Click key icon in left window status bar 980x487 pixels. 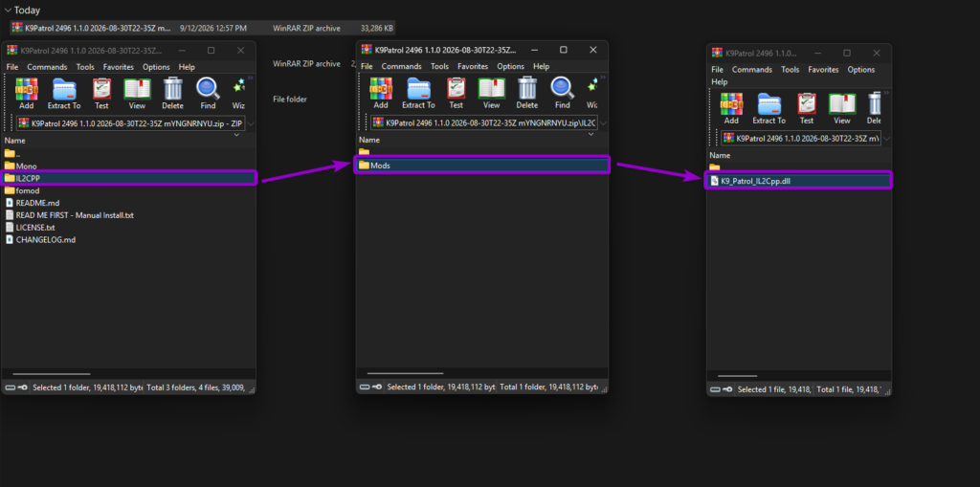[23, 388]
